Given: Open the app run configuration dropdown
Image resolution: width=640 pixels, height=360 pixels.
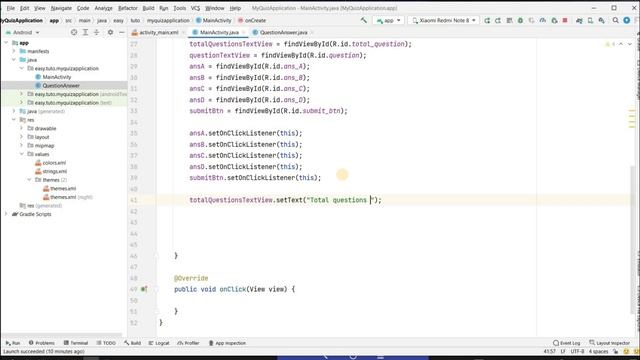Looking at the screenshot, I should [x=389, y=20].
